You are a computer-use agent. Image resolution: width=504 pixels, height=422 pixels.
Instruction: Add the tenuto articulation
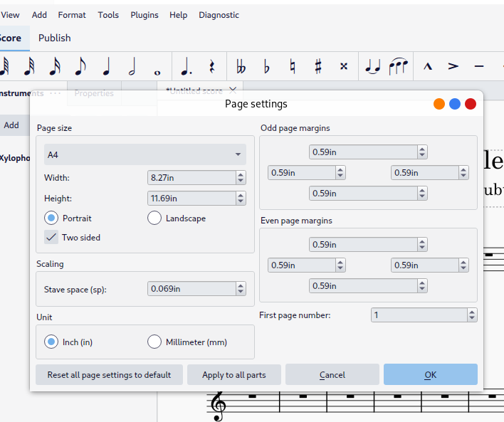[x=479, y=66]
